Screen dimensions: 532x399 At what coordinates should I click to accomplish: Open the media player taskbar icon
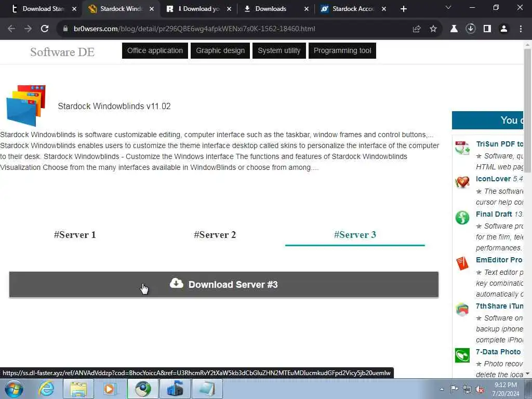[110, 389]
